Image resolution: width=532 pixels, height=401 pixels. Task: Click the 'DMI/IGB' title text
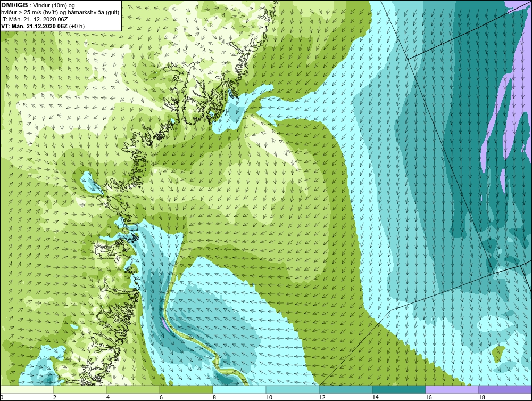[14, 5]
